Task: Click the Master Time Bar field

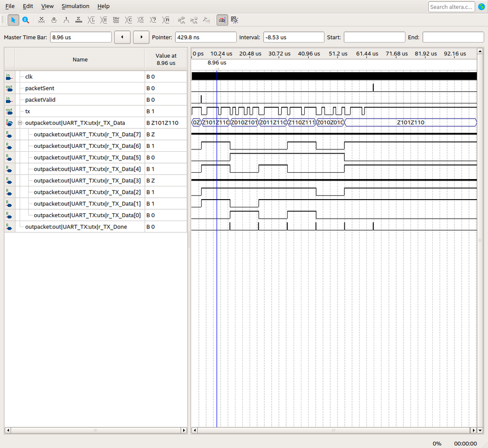Action: pos(81,37)
